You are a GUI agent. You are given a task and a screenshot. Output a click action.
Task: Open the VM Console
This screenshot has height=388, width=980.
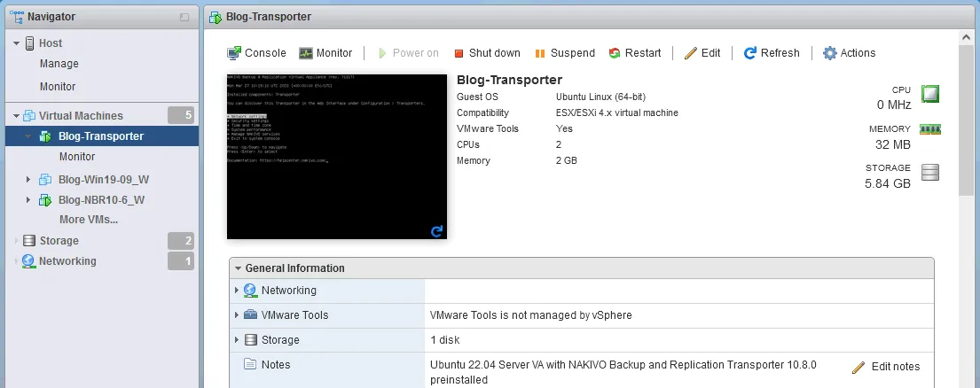pyautogui.click(x=256, y=53)
